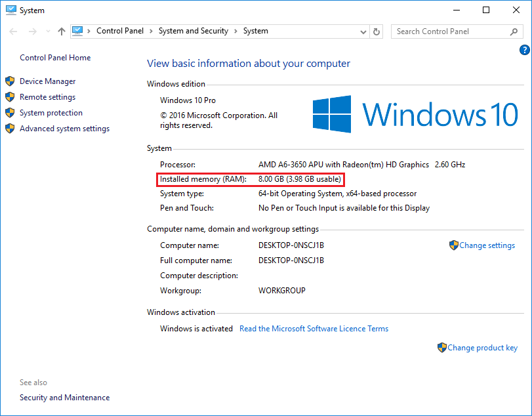Open Read the Microsoft Software Licence Terms
This screenshot has height=416, width=532.
(x=314, y=329)
